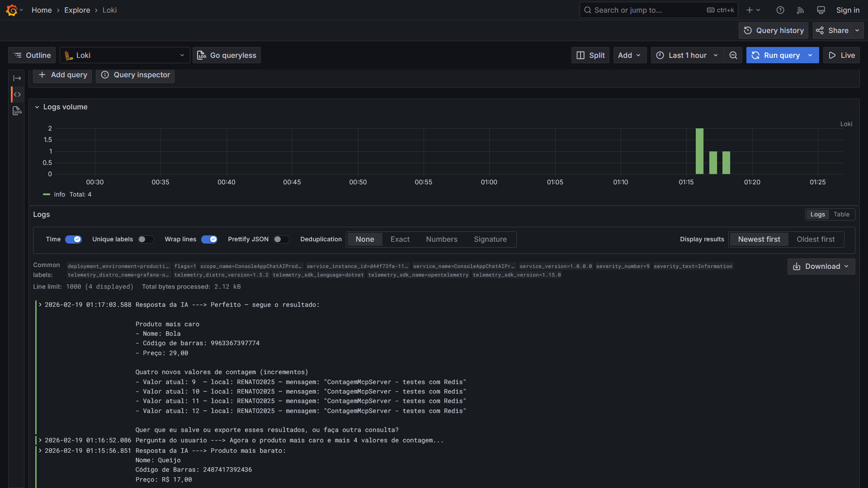The height and width of the screenshot is (488, 868).
Task: Go to Home breadcrumb
Action: coord(42,10)
